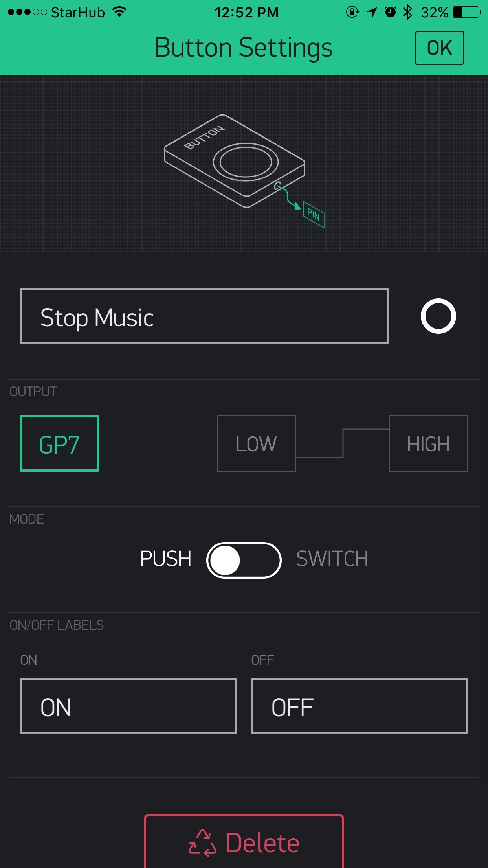Edit the OFF label text field
Image resolution: width=488 pixels, height=868 pixels.
tap(360, 706)
